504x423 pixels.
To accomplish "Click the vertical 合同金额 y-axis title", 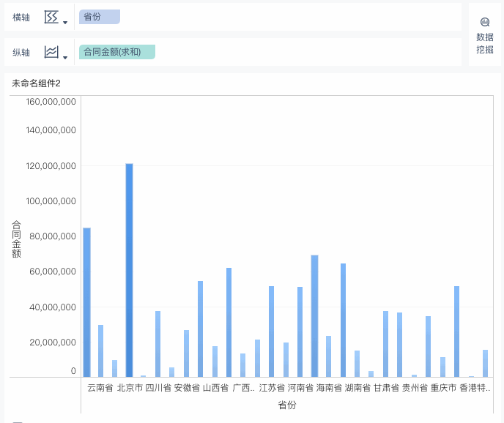I will point(16,239).
